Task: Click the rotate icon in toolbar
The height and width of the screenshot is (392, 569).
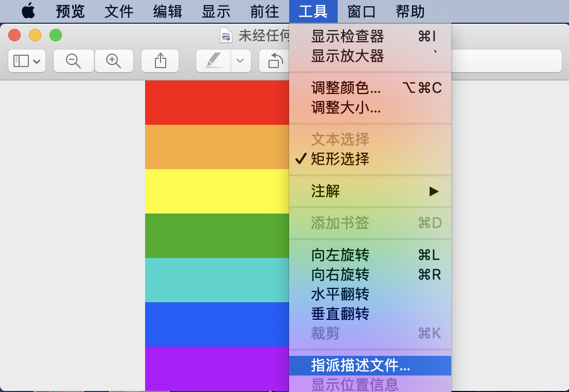Action: [x=275, y=61]
